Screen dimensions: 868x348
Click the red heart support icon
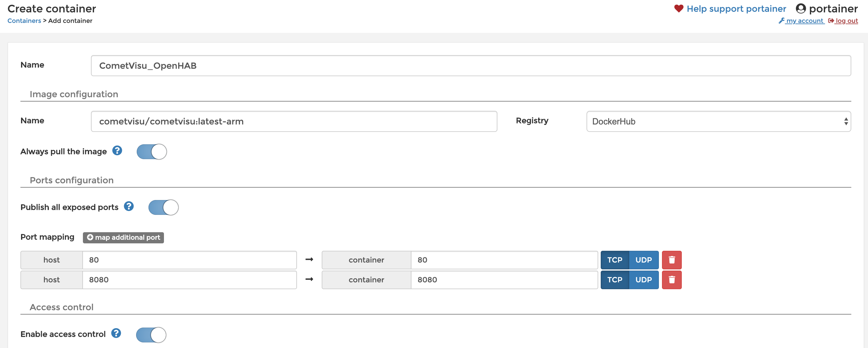[x=679, y=8]
